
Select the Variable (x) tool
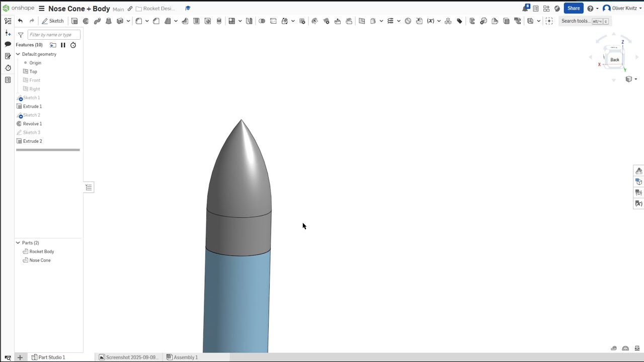[431, 21]
